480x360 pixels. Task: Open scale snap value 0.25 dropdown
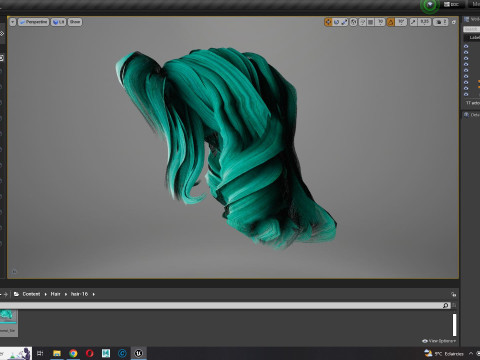(424, 22)
